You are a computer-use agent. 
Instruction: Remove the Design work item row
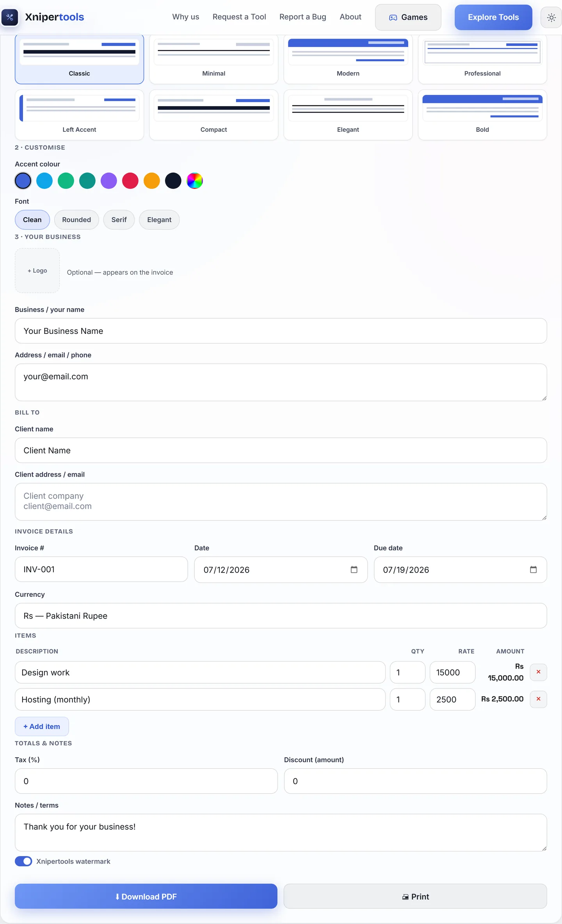click(x=538, y=672)
